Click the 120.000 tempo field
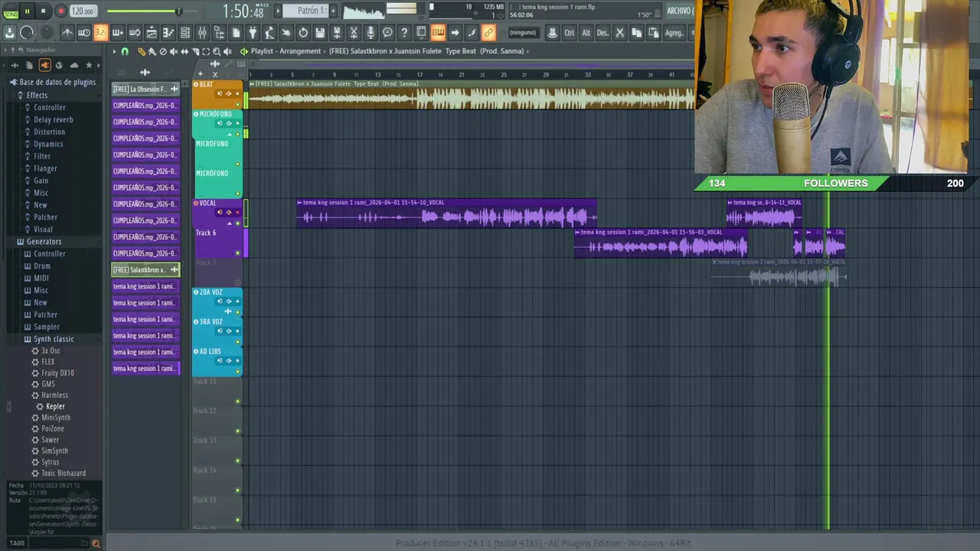 83,11
